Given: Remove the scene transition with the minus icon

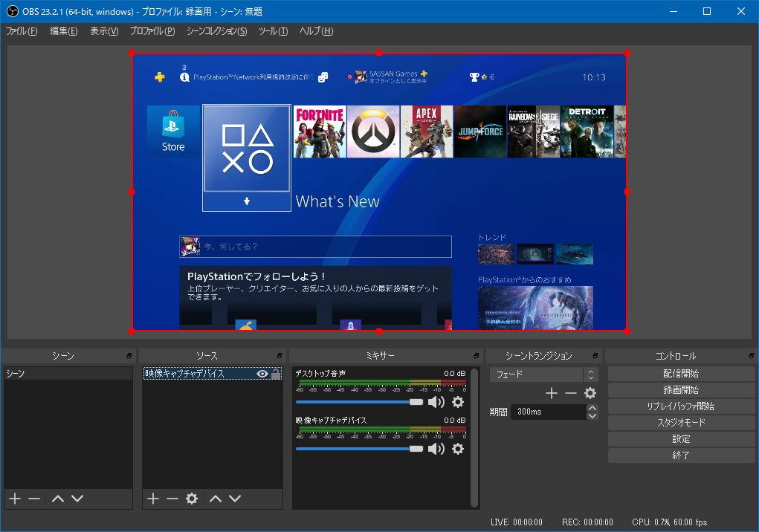Looking at the screenshot, I should 571,393.
